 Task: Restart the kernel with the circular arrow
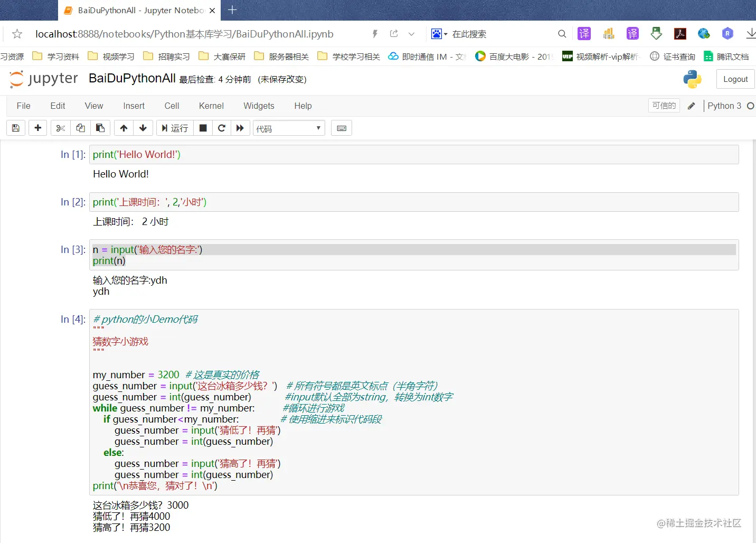pyautogui.click(x=222, y=128)
